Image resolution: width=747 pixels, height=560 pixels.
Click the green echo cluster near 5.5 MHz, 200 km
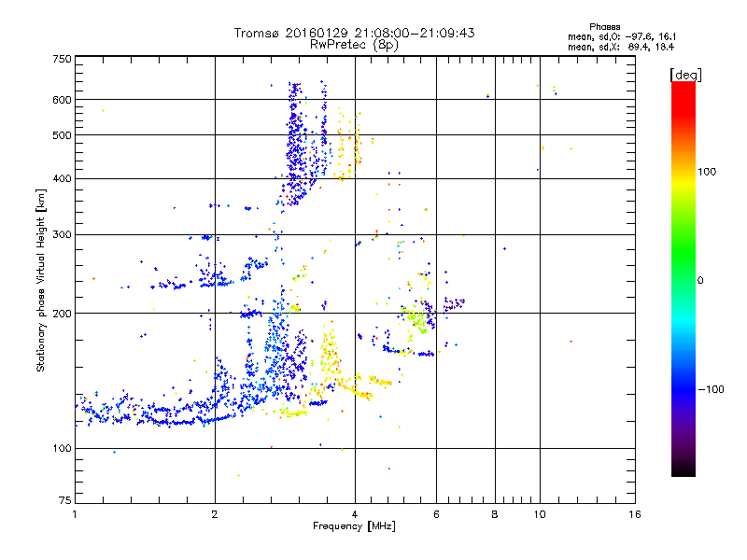tap(417, 318)
